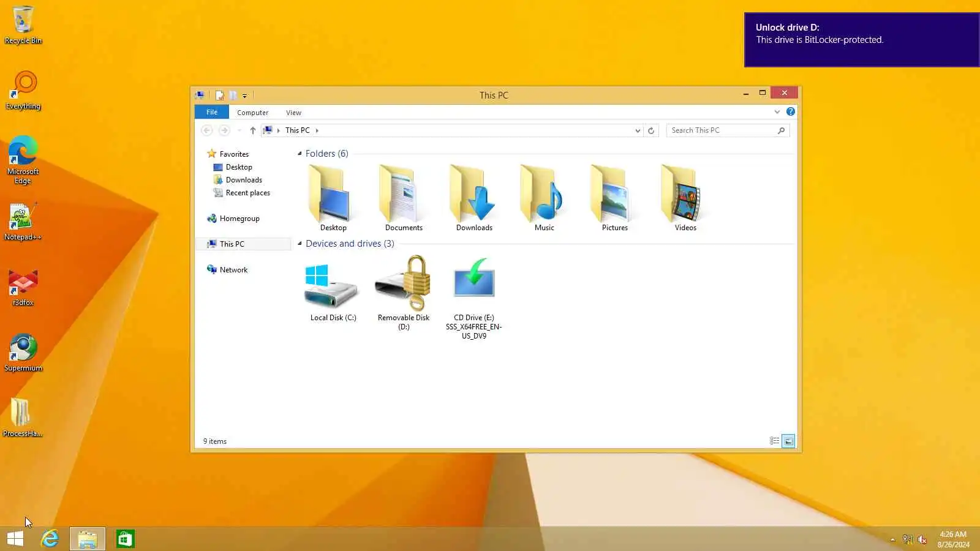Click the Properties quick access toolbar icon

[x=219, y=96]
